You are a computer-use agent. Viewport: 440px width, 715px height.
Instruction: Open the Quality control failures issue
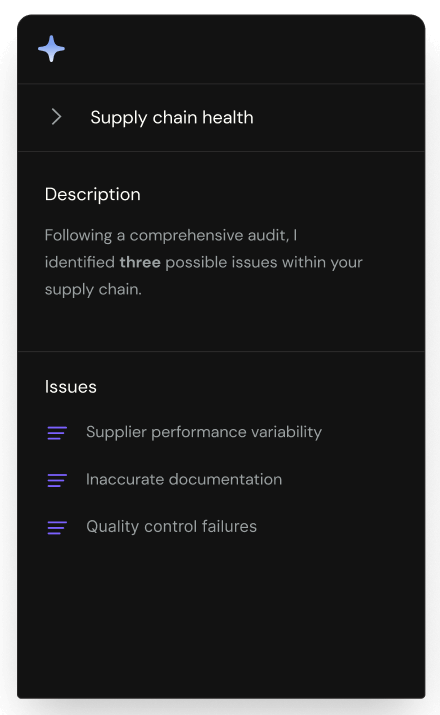tap(171, 527)
